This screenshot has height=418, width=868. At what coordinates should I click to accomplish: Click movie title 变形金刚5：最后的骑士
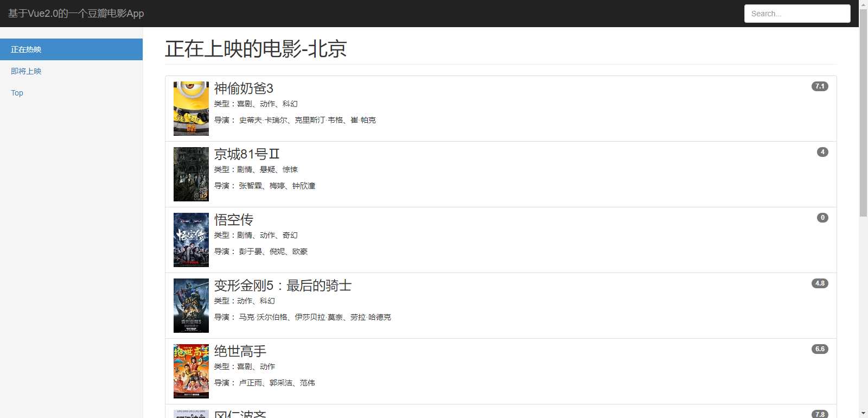[x=283, y=286]
